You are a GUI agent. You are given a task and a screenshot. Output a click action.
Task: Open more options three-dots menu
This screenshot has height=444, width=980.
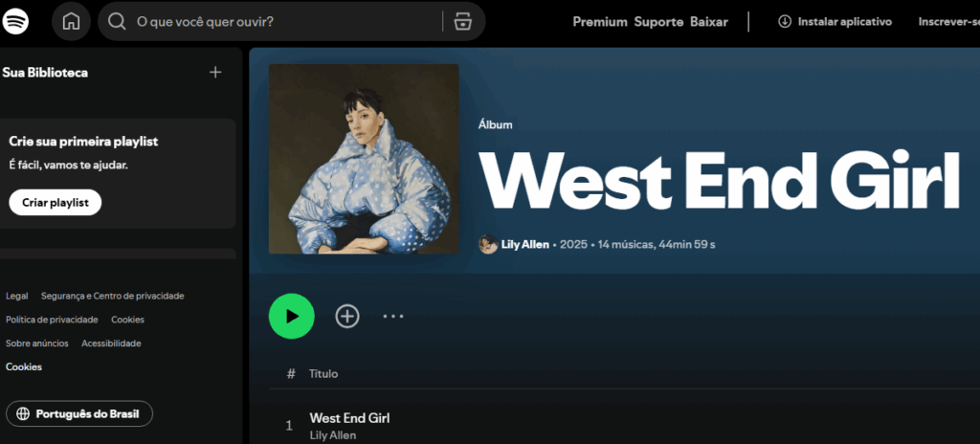tap(393, 317)
